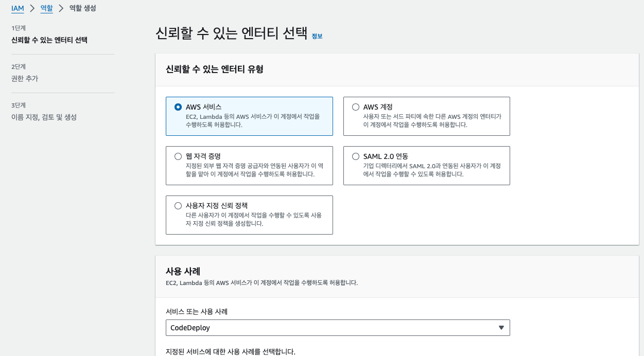Choose the 웹 자격 증명 radio option
This screenshot has height=356, width=644.
[x=178, y=156]
